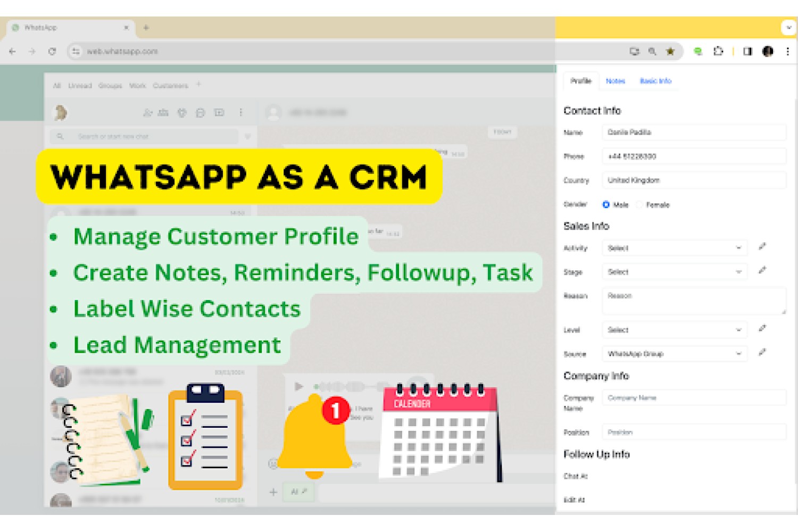798x532 pixels.
Task: Edit Stage options with pencil icon
Action: (x=762, y=270)
